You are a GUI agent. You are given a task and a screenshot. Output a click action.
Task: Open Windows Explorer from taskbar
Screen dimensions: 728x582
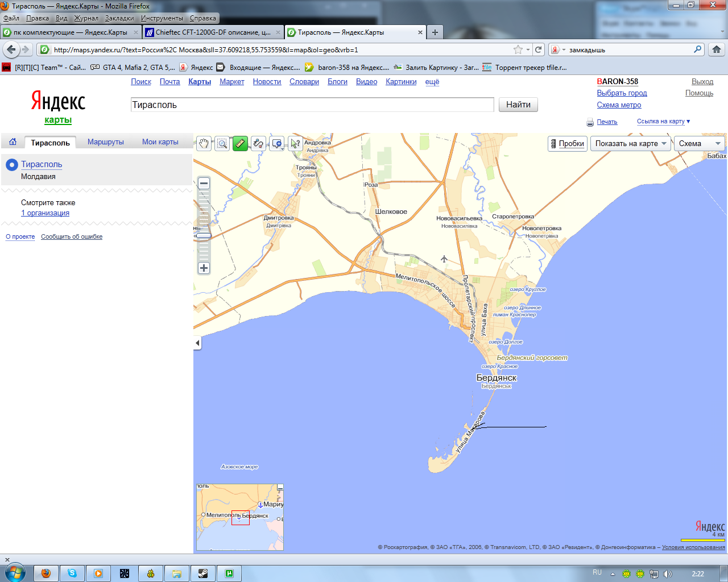click(177, 573)
